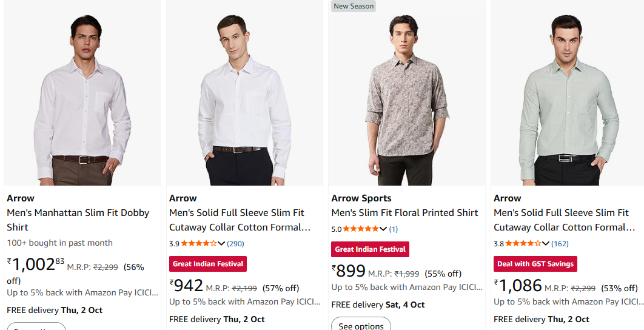Image resolution: width=644 pixels, height=330 pixels.
Task: Click the 3.9 star rating icons
Action: (x=198, y=244)
